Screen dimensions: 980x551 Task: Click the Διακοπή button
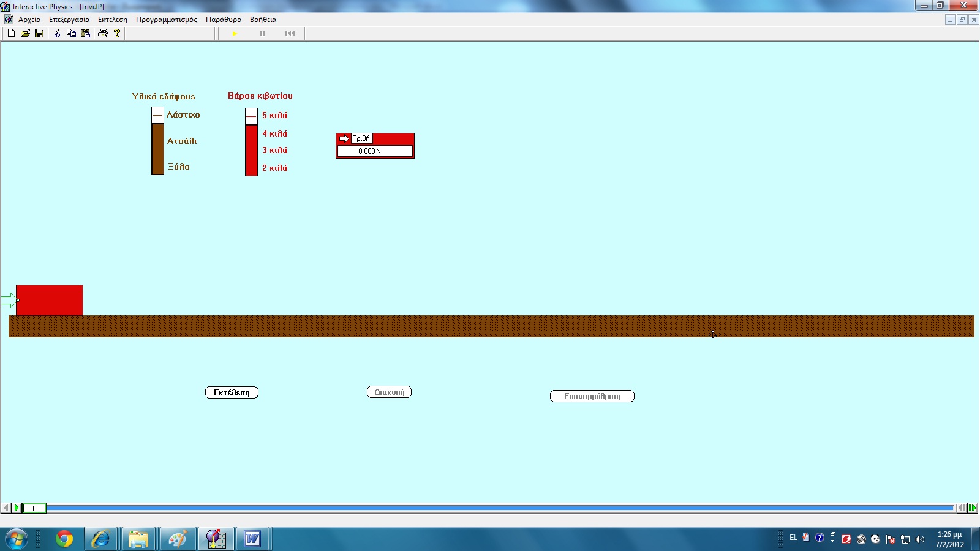click(x=389, y=392)
